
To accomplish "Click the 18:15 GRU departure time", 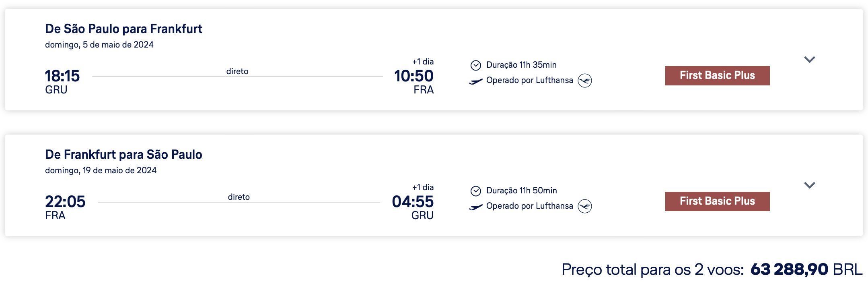I will coord(62,76).
